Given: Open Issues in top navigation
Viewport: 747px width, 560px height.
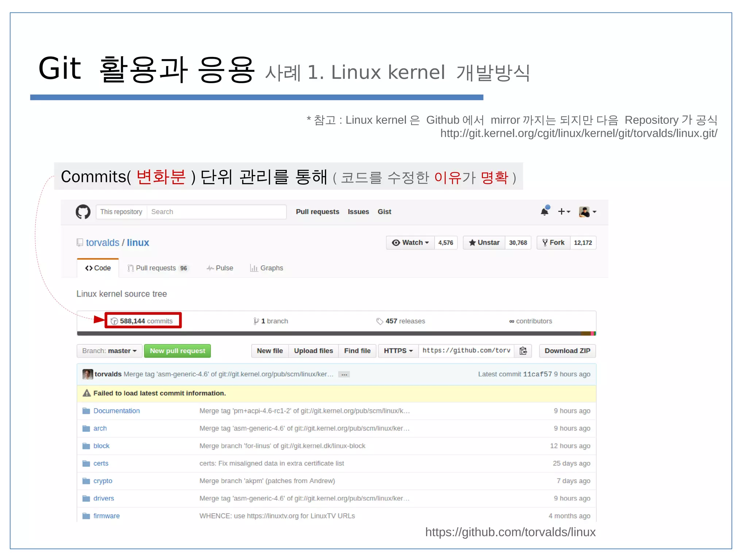Looking at the screenshot, I should coord(358,212).
